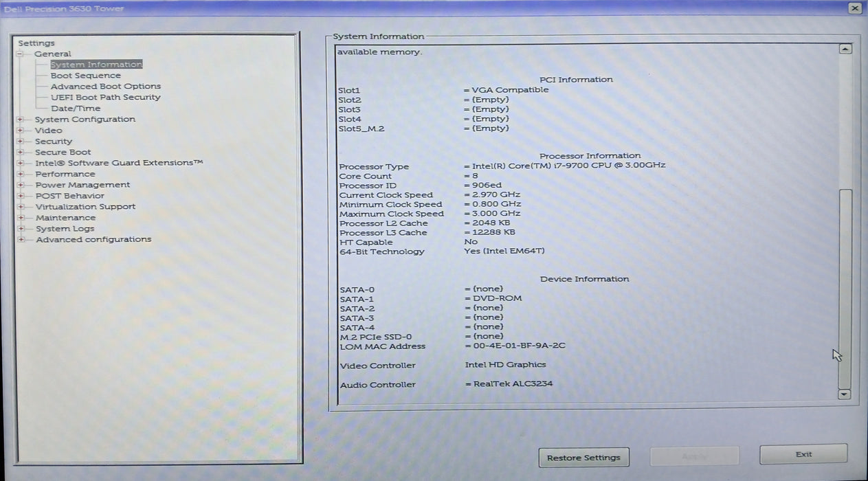Select System Configuration label
The width and height of the screenshot is (868, 481).
point(85,120)
